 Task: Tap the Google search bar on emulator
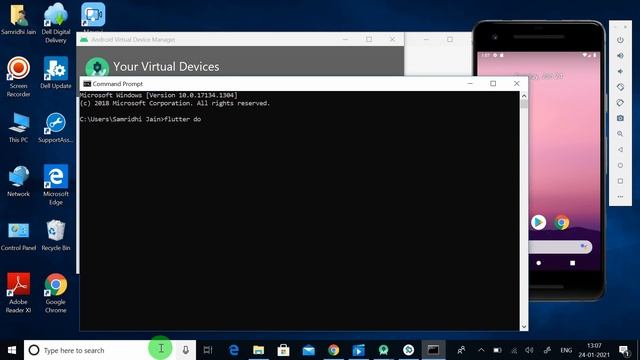point(560,247)
